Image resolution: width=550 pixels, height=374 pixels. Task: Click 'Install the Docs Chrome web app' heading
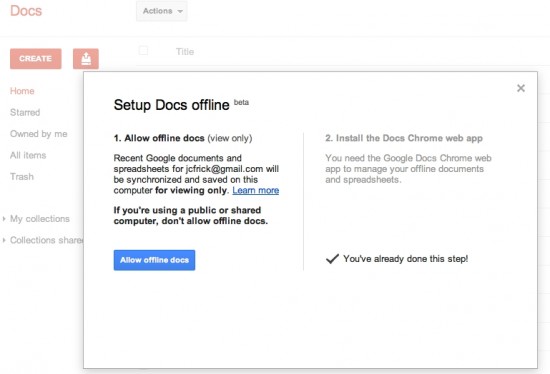pos(404,138)
